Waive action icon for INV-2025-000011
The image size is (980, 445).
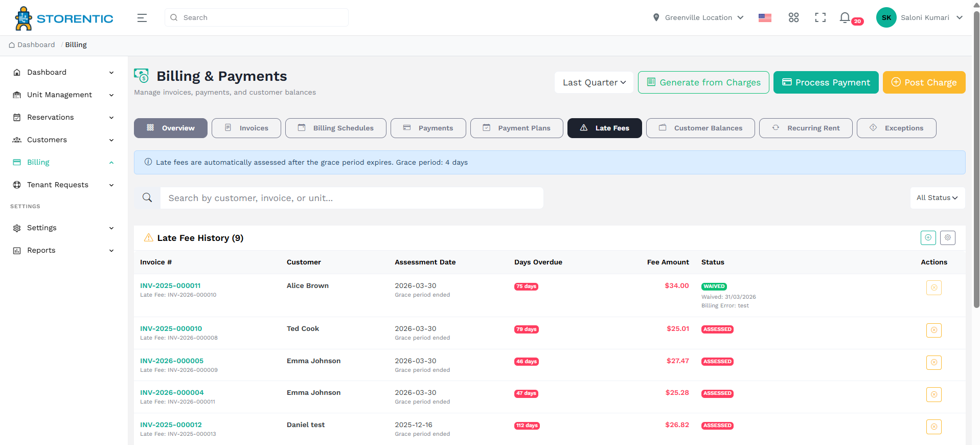934,287
